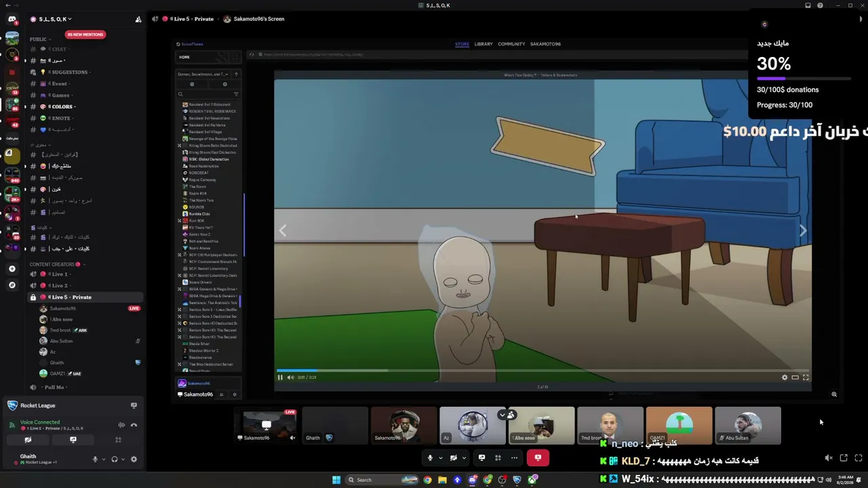Deafen audio with the headphones icon
Image resolution: width=868 pixels, height=488 pixels.
point(114,459)
